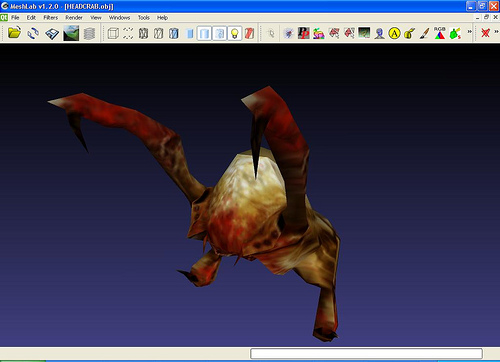
Task: Open the Tools menu
Action: pyautogui.click(x=144, y=18)
